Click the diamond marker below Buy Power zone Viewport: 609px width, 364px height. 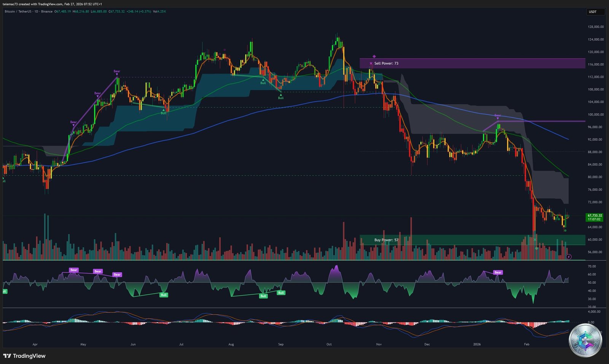(537, 248)
